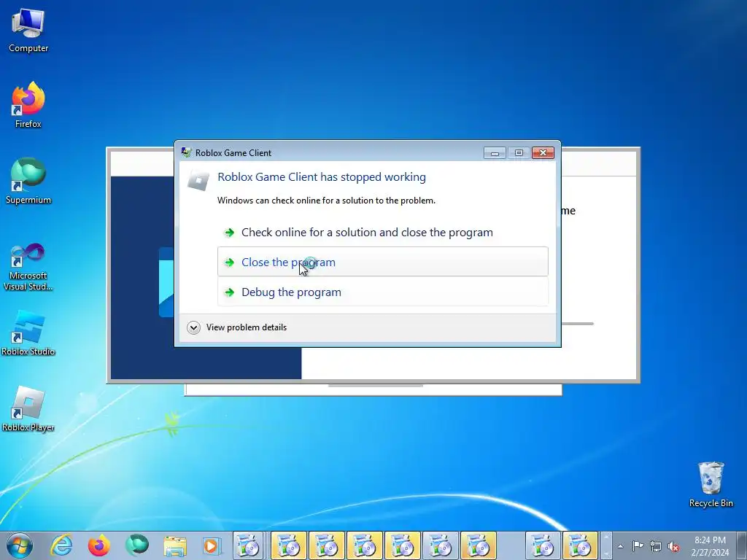The width and height of the screenshot is (747, 560).
Task: Launch Internet Explorer from the taskbar
Action: click(x=61, y=545)
